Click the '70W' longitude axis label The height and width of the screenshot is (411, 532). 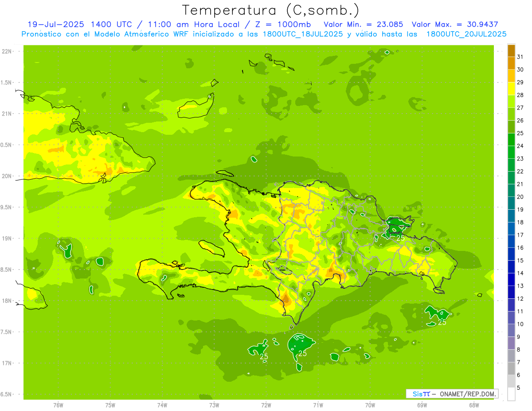370,405
